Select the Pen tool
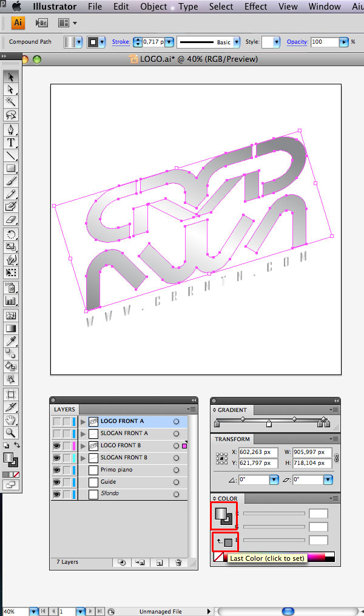 [x=10, y=130]
